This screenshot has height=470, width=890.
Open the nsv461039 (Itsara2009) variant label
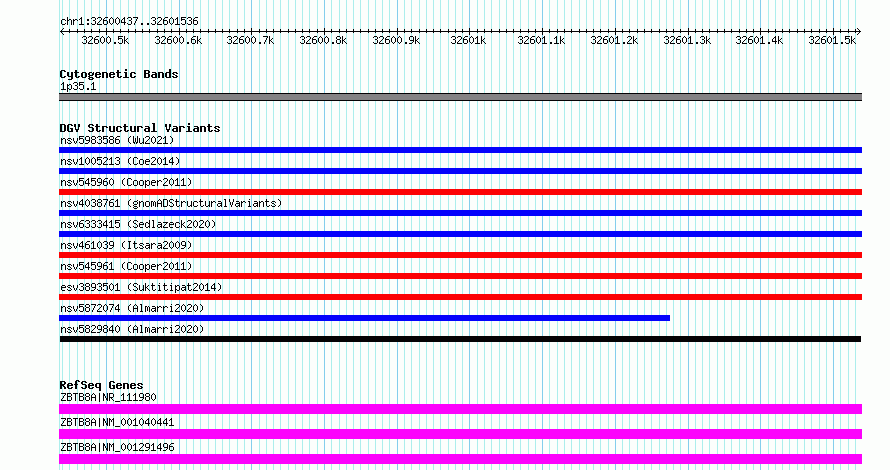[126, 245]
